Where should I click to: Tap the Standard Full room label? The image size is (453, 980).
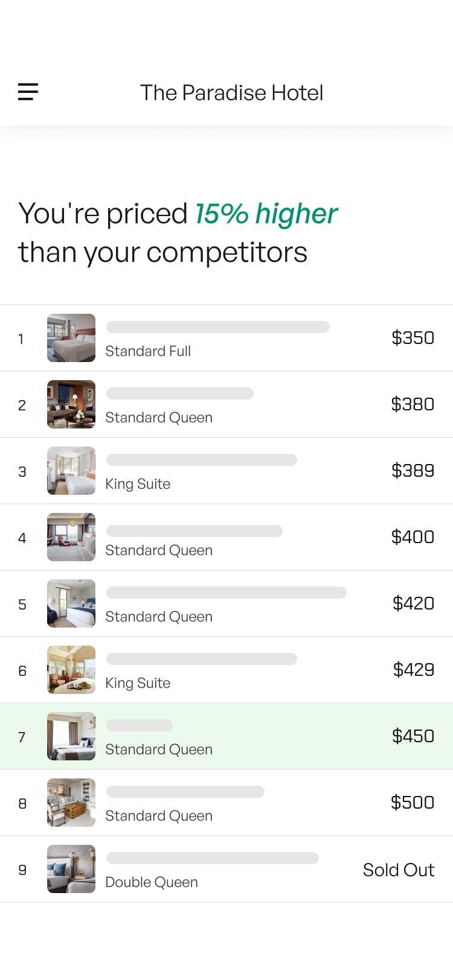click(x=148, y=351)
